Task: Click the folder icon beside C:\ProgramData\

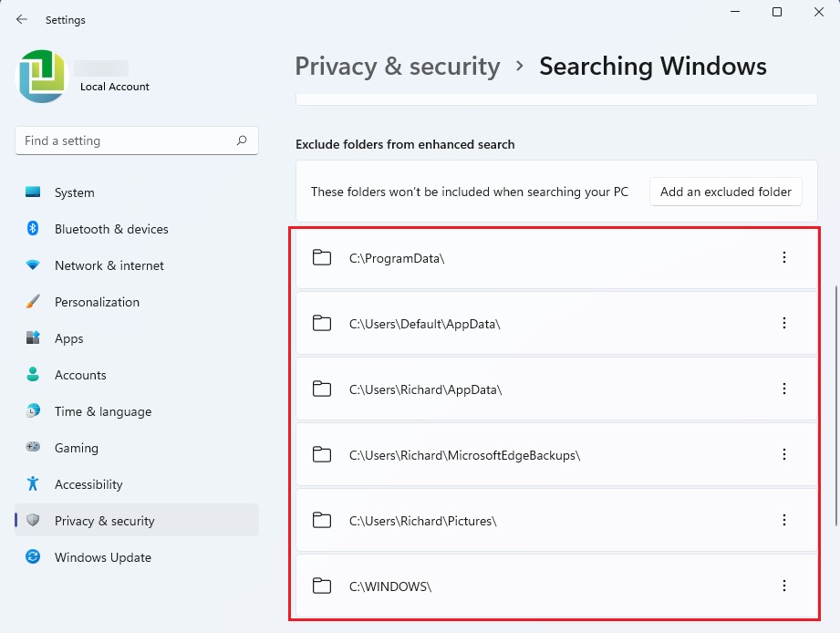Action: 322,257
